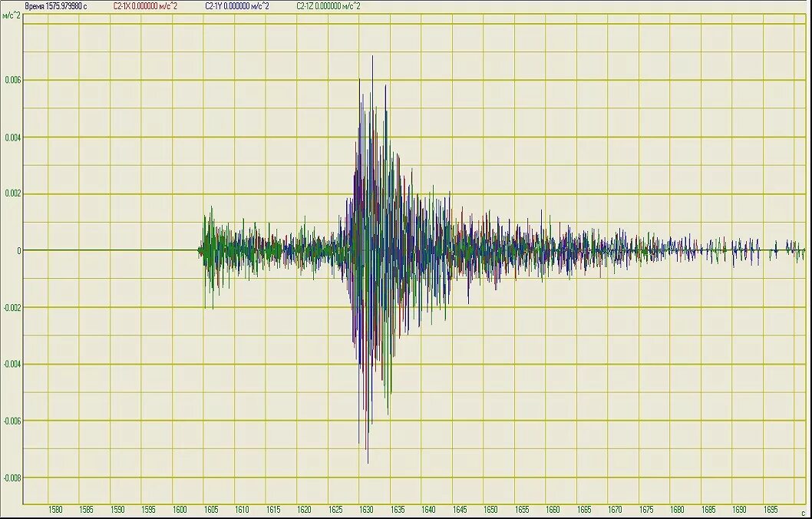This screenshot has height=519, width=812.
Task: Select the C2-1Y channel readout in the header
Action: tap(236, 6)
